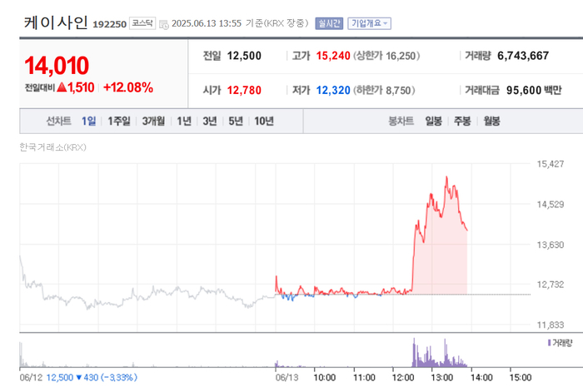Select the 10년 line chart tab
Viewport: 583px width, 392px height.
pyautogui.click(x=264, y=121)
